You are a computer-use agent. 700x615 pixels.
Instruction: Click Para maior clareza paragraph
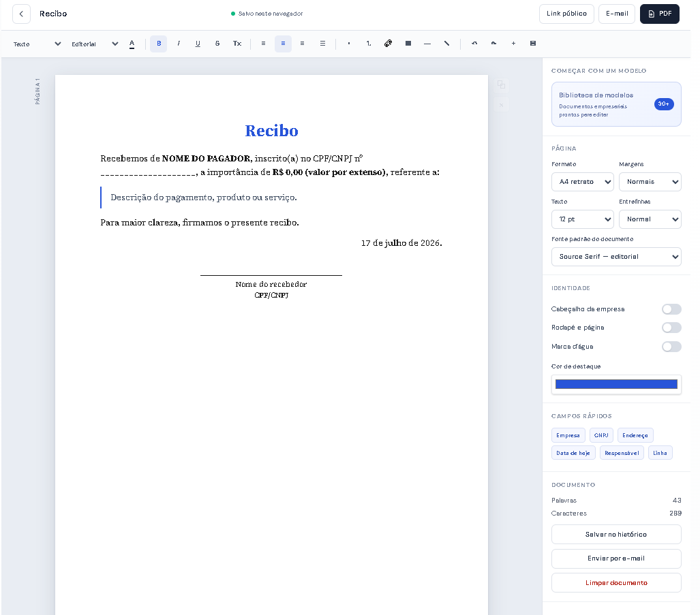(x=200, y=223)
